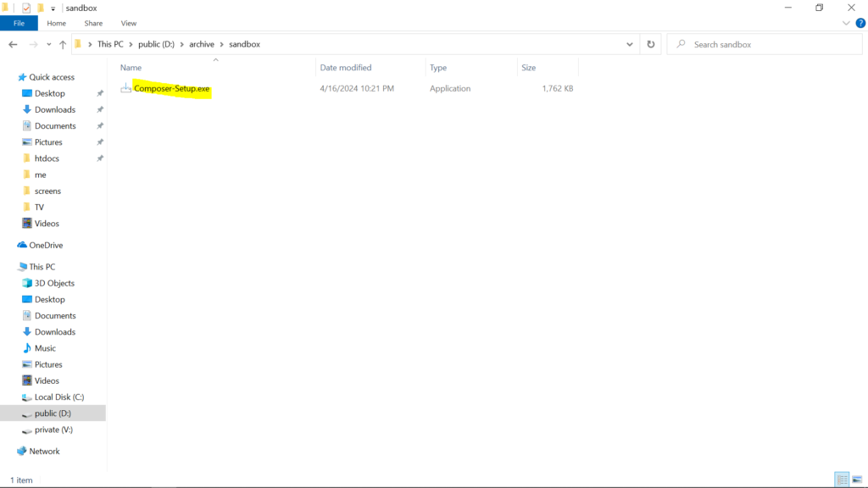The height and width of the screenshot is (488, 868).
Task: Open Documents under This PC
Action: click(x=55, y=316)
